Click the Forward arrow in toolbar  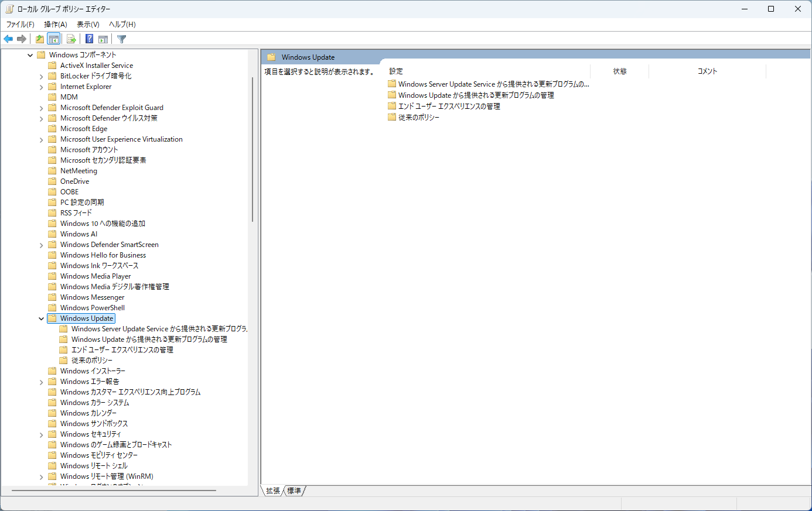tap(22, 39)
